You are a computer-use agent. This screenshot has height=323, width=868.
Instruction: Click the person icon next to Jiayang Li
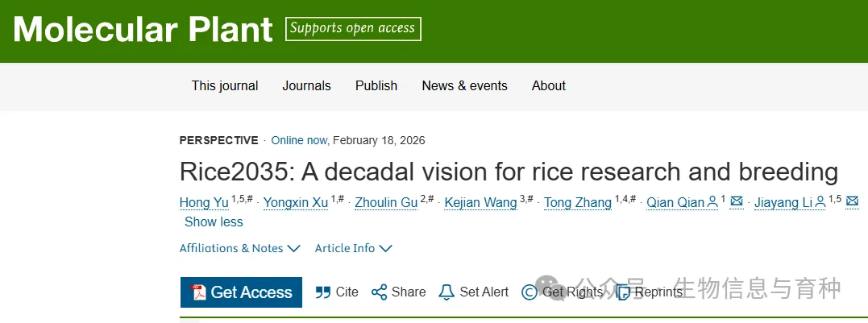point(820,202)
